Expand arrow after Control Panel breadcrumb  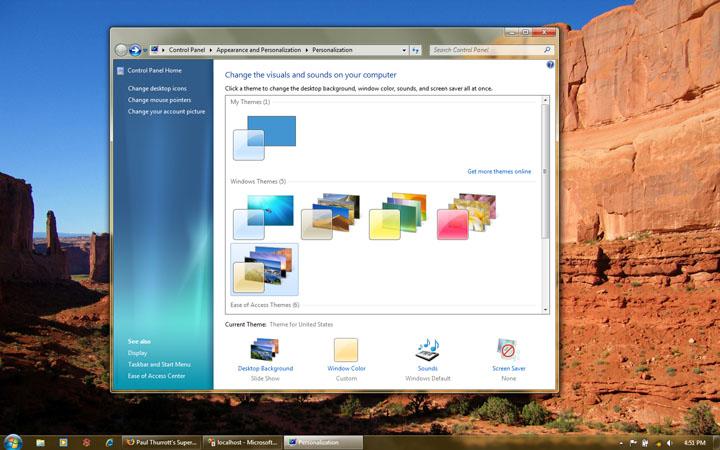coord(211,50)
